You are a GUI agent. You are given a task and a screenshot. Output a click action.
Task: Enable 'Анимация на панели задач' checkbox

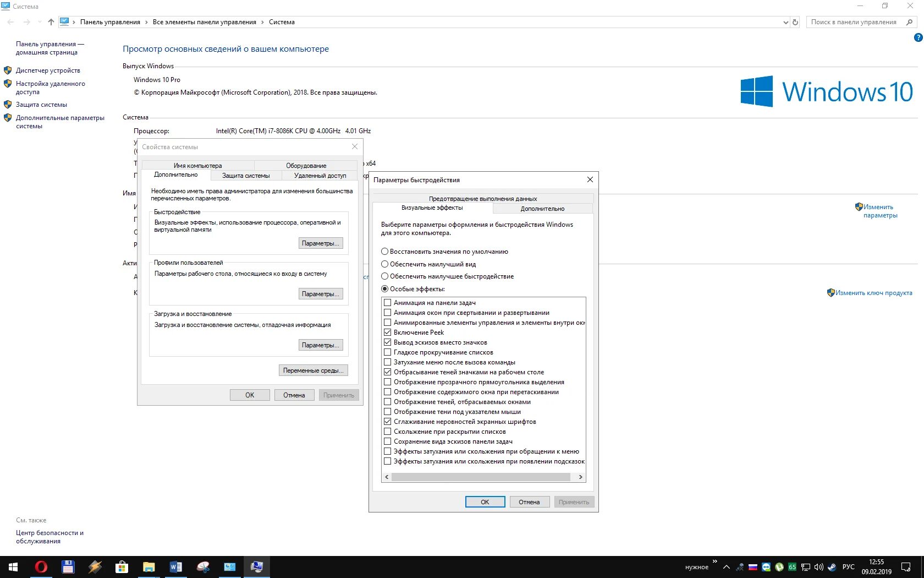click(388, 303)
